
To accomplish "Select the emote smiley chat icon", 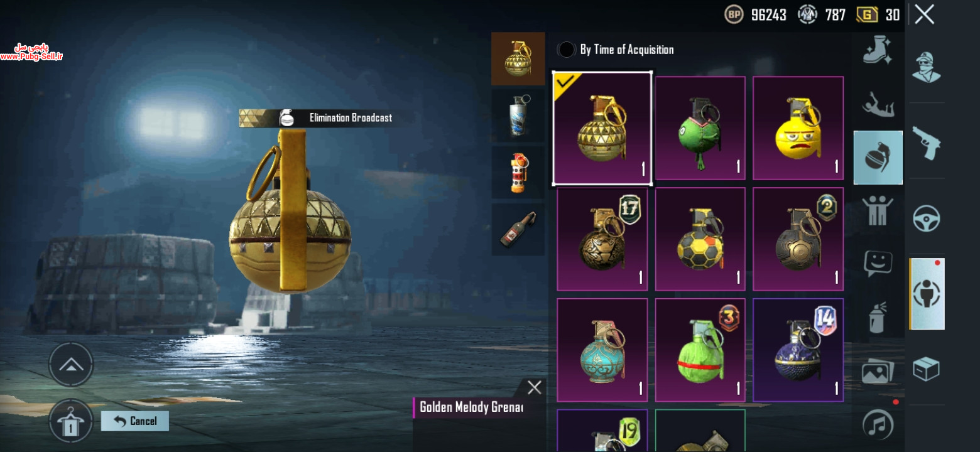I will (878, 264).
